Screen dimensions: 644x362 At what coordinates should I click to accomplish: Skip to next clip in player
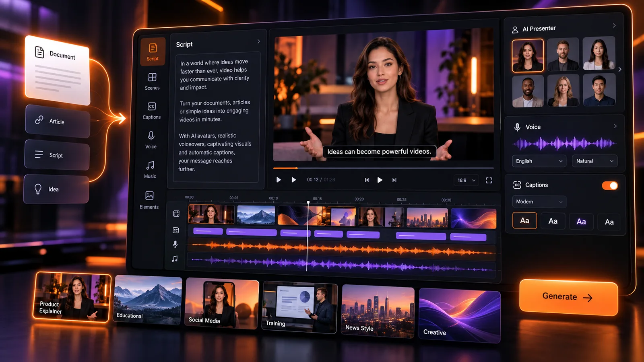pos(394,180)
